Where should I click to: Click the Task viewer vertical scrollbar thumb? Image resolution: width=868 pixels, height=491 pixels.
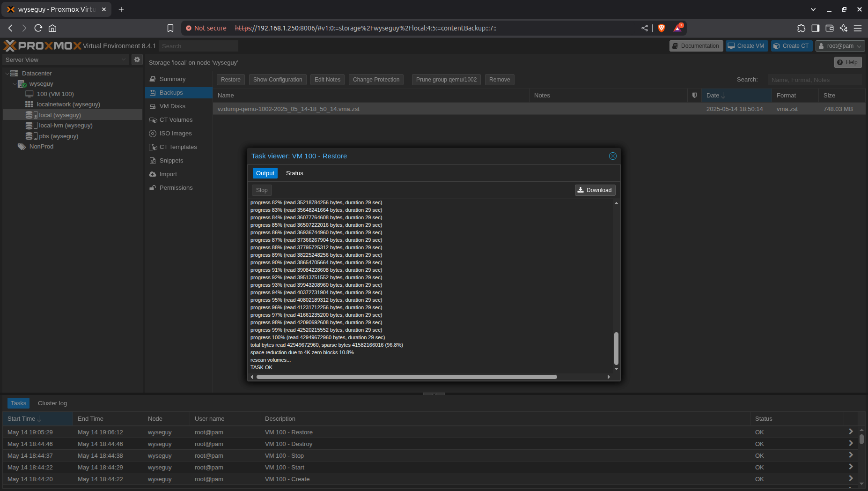click(616, 349)
